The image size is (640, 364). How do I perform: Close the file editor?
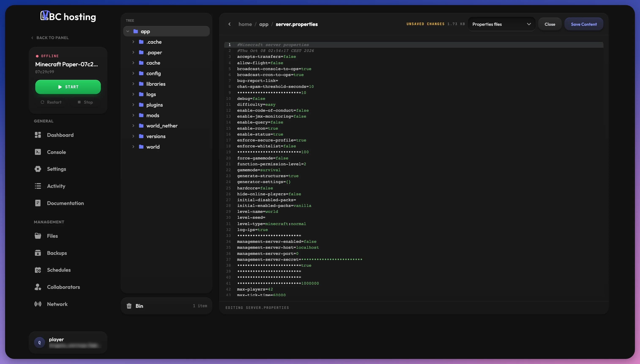click(550, 24)
